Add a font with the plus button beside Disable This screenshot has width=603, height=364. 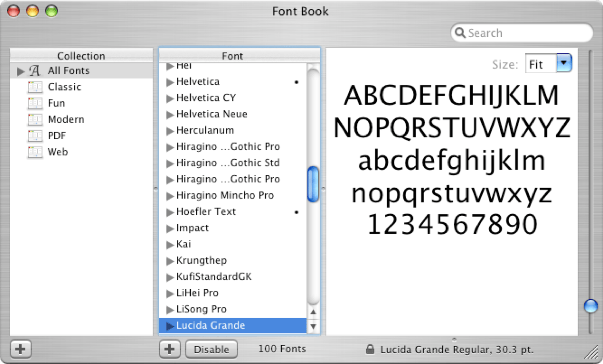pyautogui.click(x=170, y=349)
